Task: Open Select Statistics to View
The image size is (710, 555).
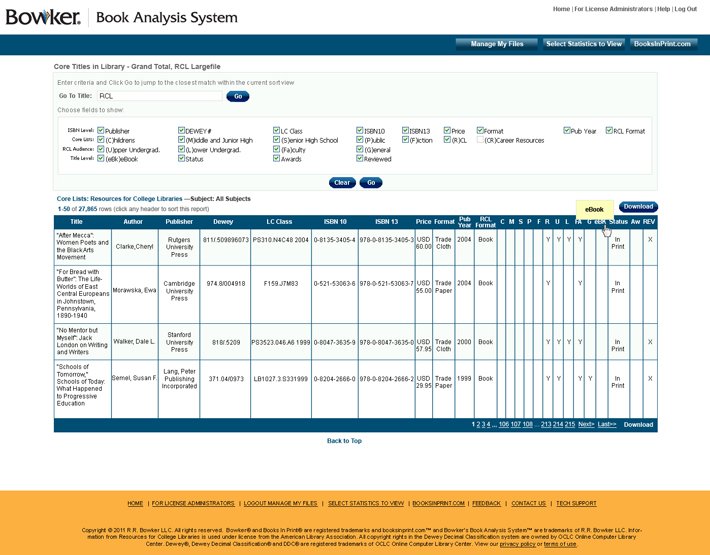Action: point(584,44)
